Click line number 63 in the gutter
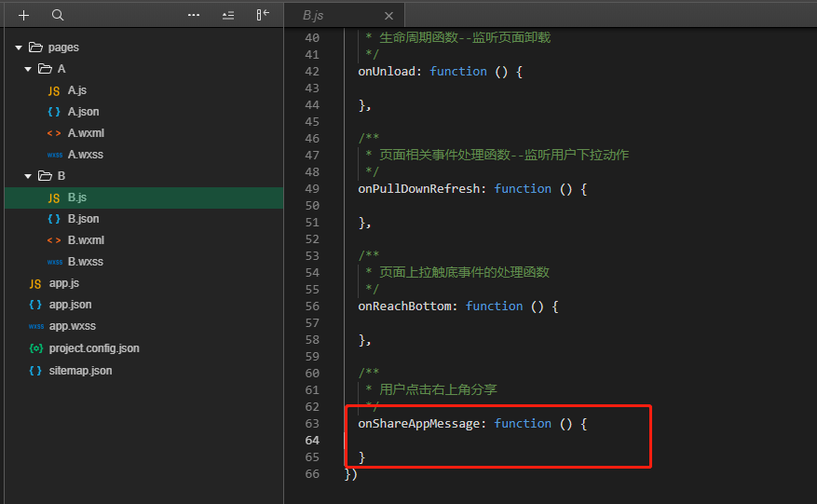This screenshot has width=817, height=504. 312,423
